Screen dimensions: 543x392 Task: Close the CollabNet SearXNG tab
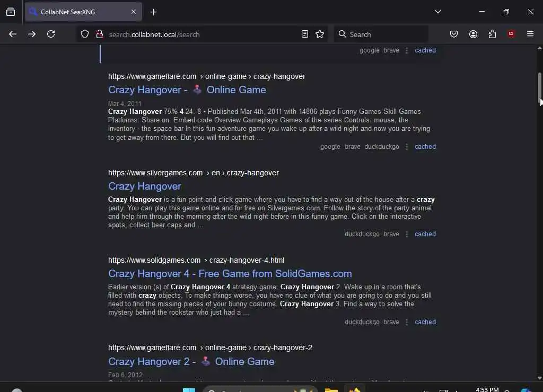coord(134,12)
